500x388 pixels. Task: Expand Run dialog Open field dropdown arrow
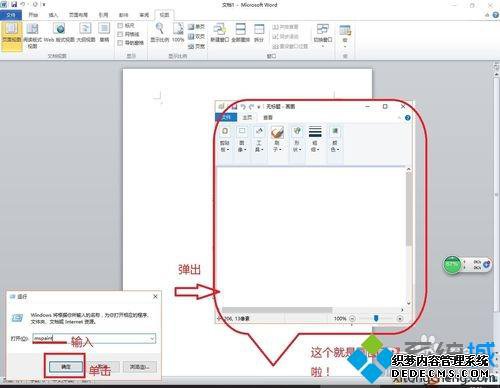pyautogui.click(x=152, y=339)
